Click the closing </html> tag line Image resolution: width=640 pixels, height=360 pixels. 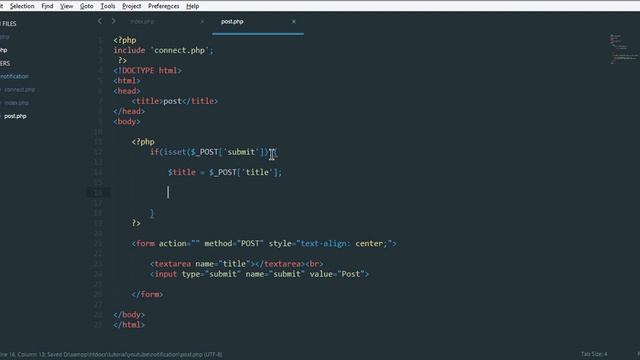pyautogui.click(x=129, y=325)
